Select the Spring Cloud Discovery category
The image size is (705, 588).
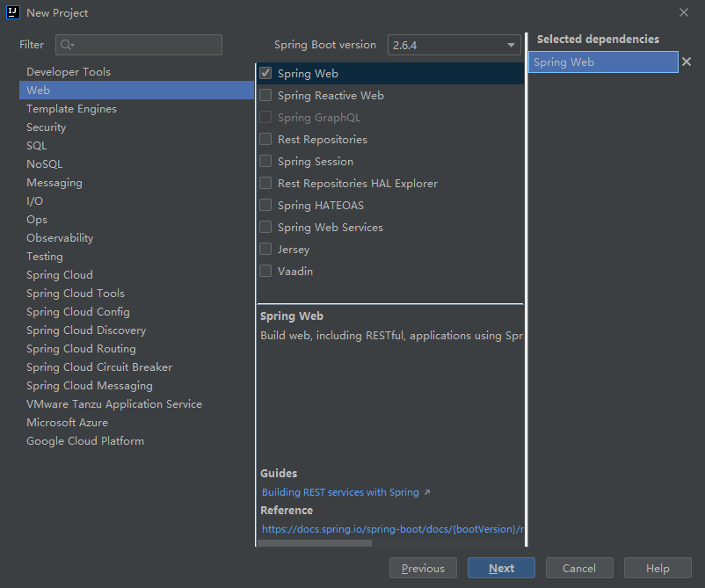click(x=136, y=330)
